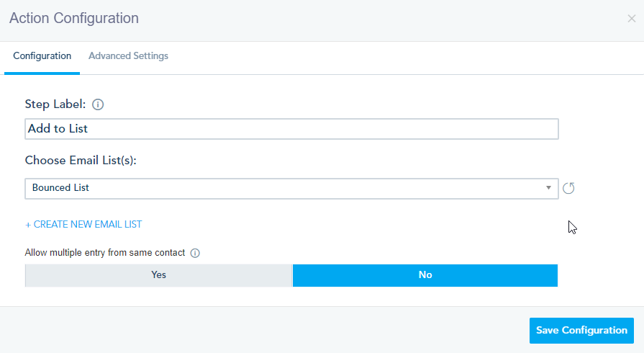Click the info icon beside Allow multiple entry

(x=195, y=253)
